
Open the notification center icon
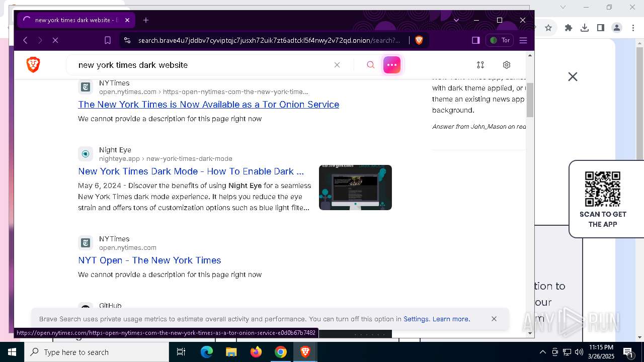628,352
